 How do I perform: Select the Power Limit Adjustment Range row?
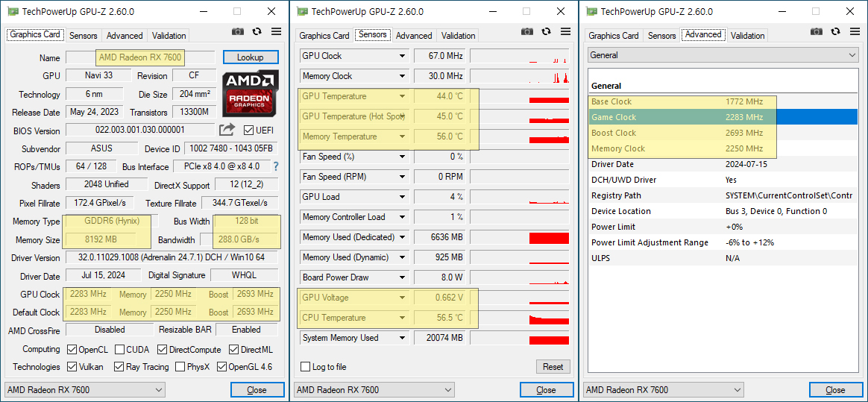coord(723,242)
